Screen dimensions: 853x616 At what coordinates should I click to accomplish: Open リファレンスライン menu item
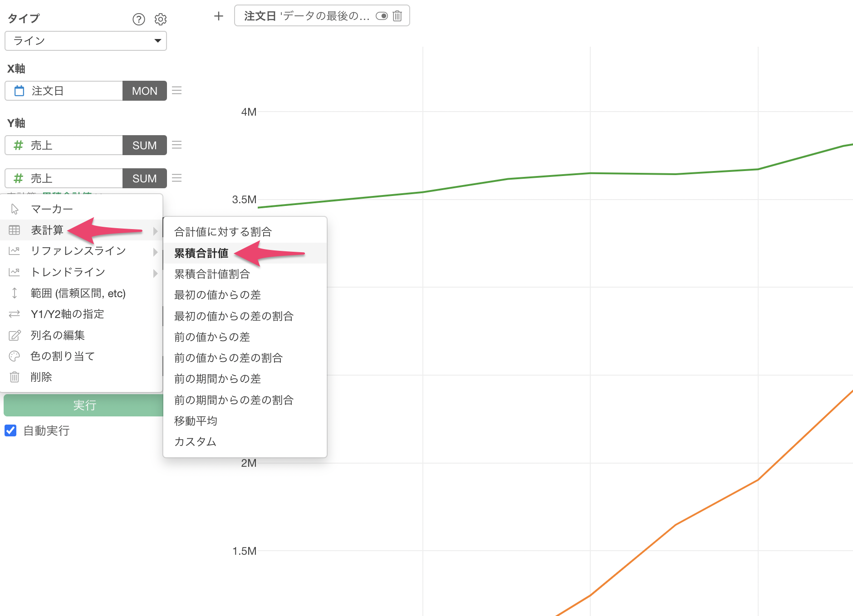coord(82,251)
